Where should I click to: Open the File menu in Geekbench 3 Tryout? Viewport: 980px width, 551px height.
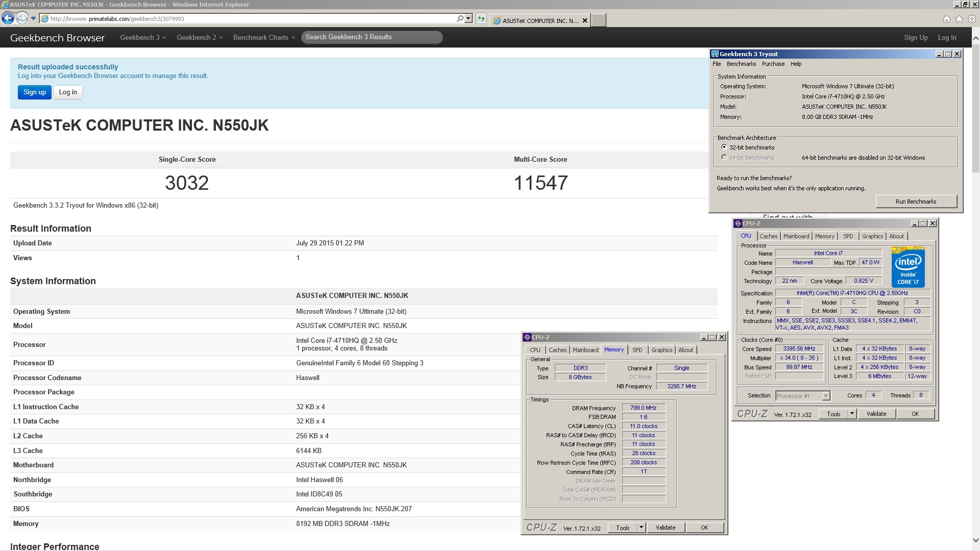[717, 64]
